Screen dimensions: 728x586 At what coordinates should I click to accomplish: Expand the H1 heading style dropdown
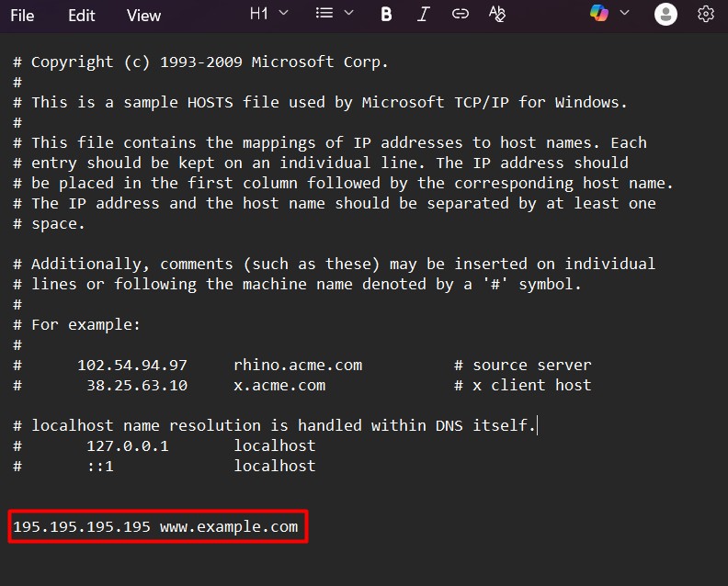click(268, 14)
